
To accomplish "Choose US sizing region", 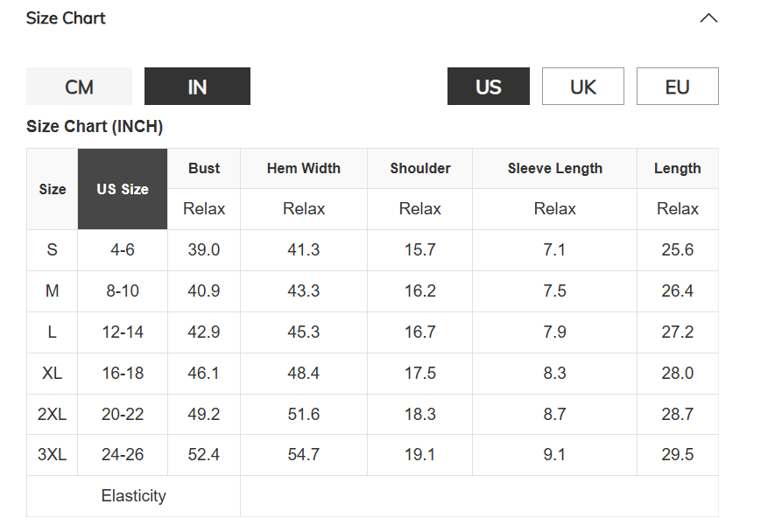I will (489, 87).
